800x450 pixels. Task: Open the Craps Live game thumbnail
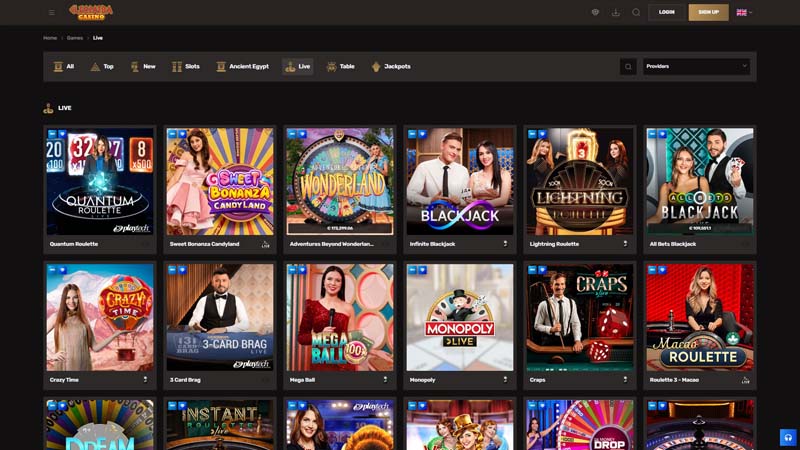pyautogui.click(x=580, y=317)
